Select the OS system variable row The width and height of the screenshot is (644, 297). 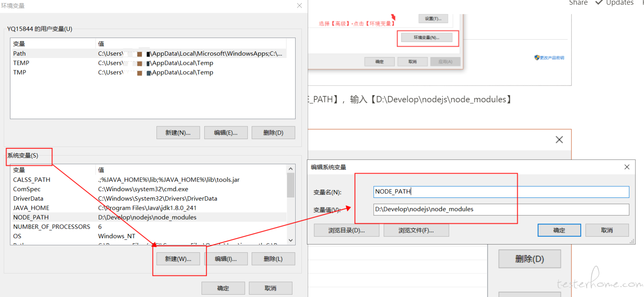(x=149, y=236)
